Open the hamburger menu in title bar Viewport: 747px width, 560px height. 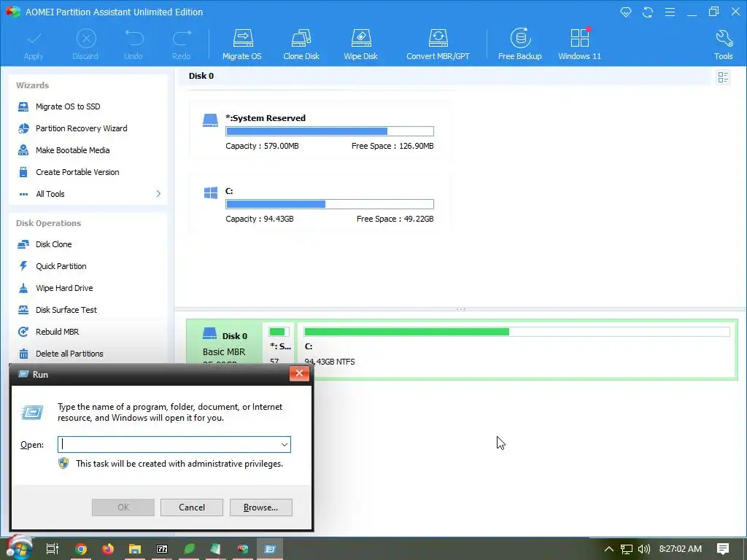[670, 12]
